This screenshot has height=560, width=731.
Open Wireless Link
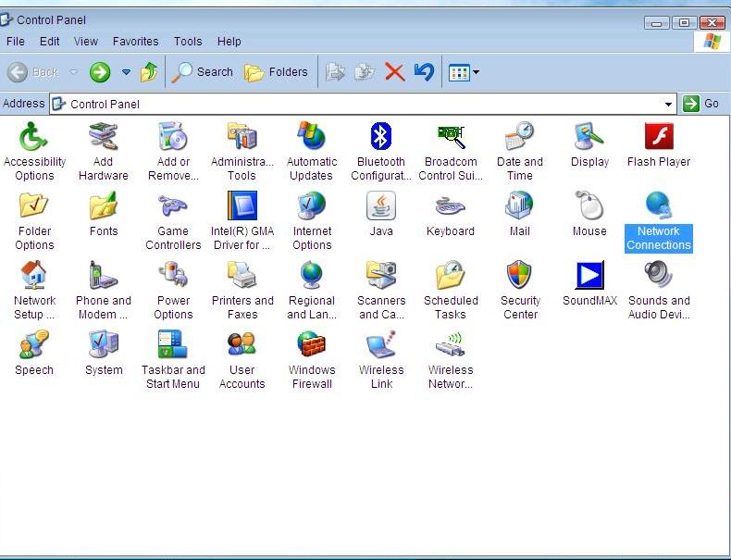[x=381, y=359]
